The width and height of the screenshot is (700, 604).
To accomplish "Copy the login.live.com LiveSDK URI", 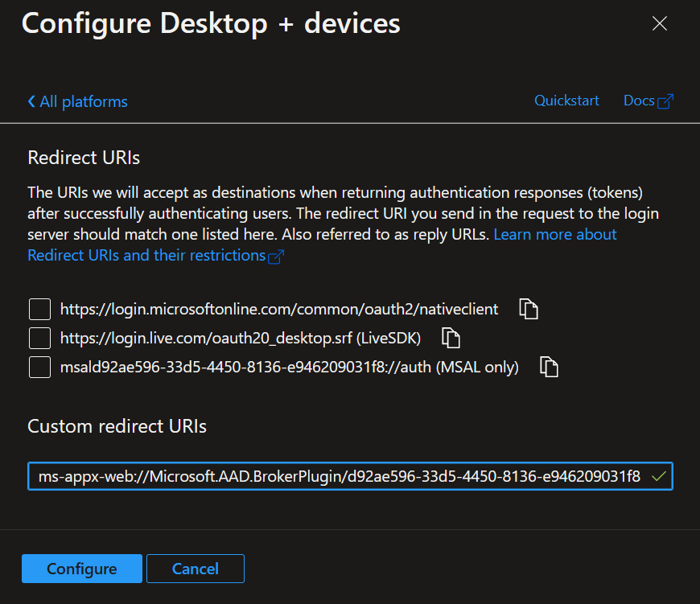I will (451, 338).
